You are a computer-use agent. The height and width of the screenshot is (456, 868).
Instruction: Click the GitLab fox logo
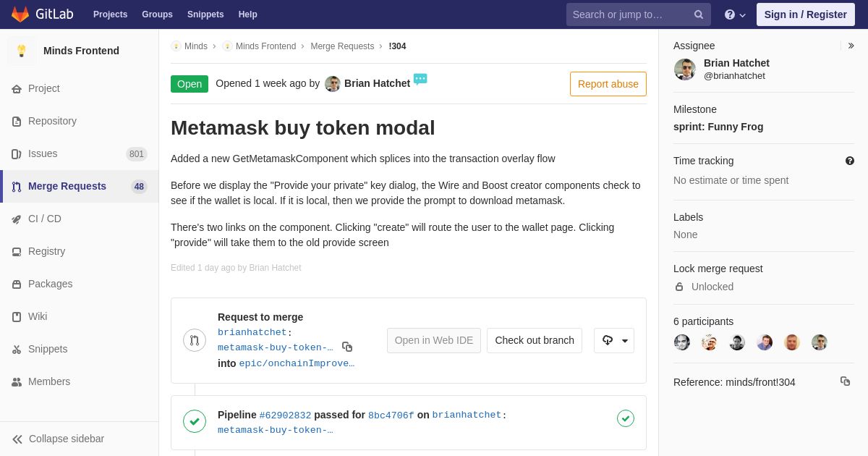click(20, 14)
